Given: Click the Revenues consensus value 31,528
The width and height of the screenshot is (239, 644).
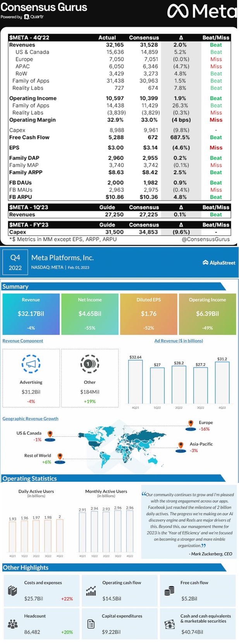Looking at the screenshot, I should (149, 45).
